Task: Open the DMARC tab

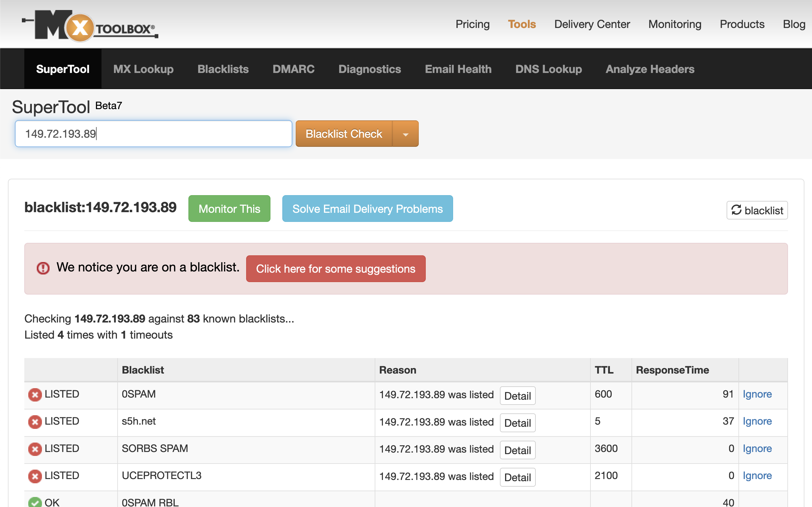Action: click(294, 69)
